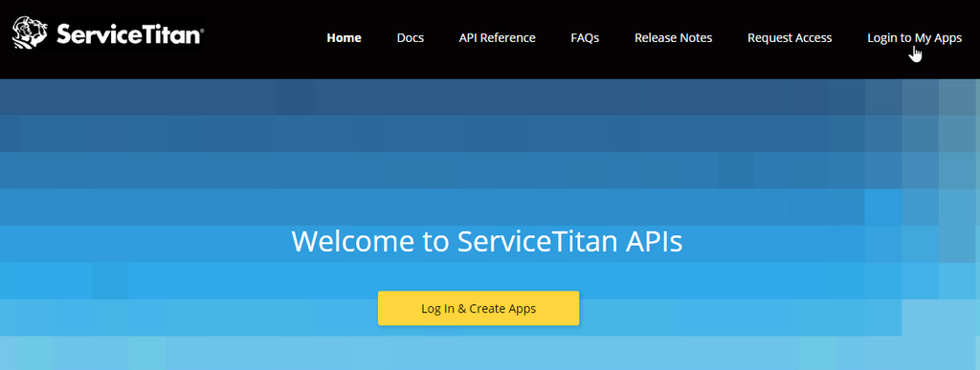
Task: Click empty black header area left of Home
Action: coord(262,38)
